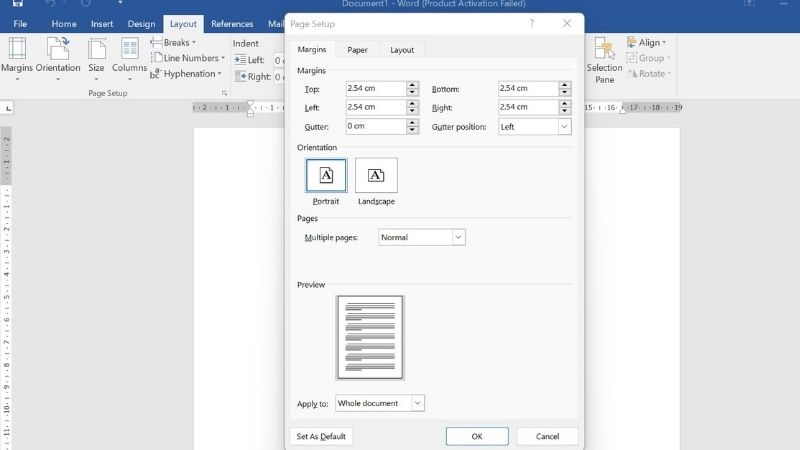Open the Align dropdown in ribbon
The image size is (800, 450).
[x=646, y=42]
